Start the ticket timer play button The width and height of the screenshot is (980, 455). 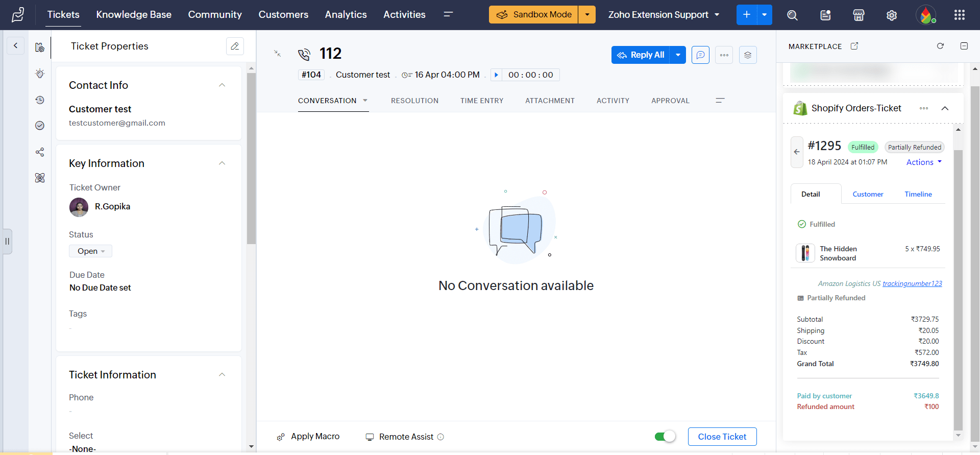coord(496,75)
